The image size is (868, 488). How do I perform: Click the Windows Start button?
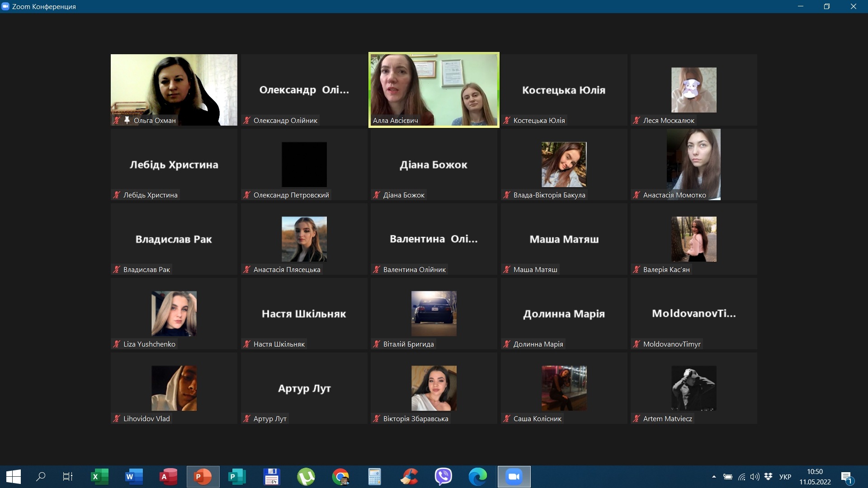click(14, 477)
